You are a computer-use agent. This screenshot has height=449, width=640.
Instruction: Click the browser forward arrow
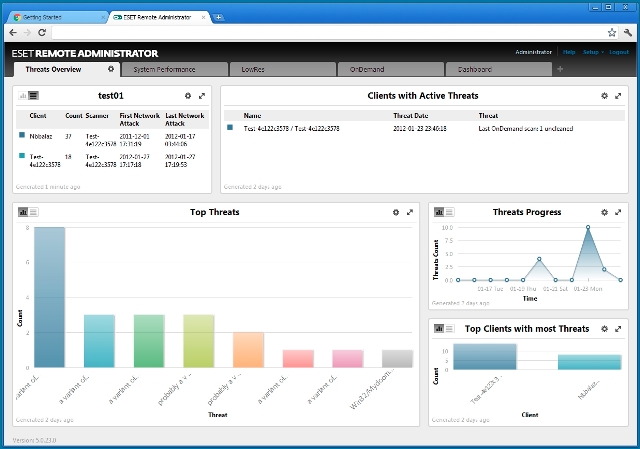[27, 33]
